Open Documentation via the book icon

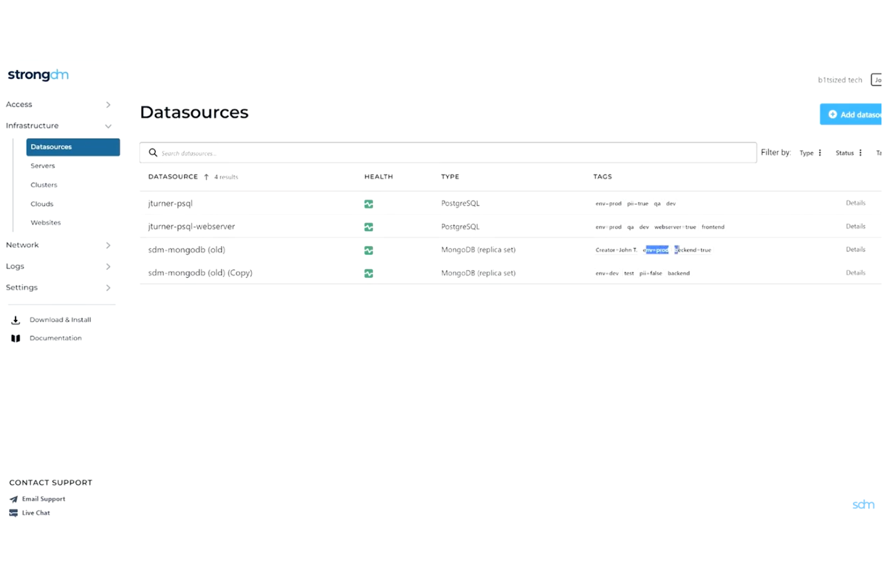click(15, 338)
